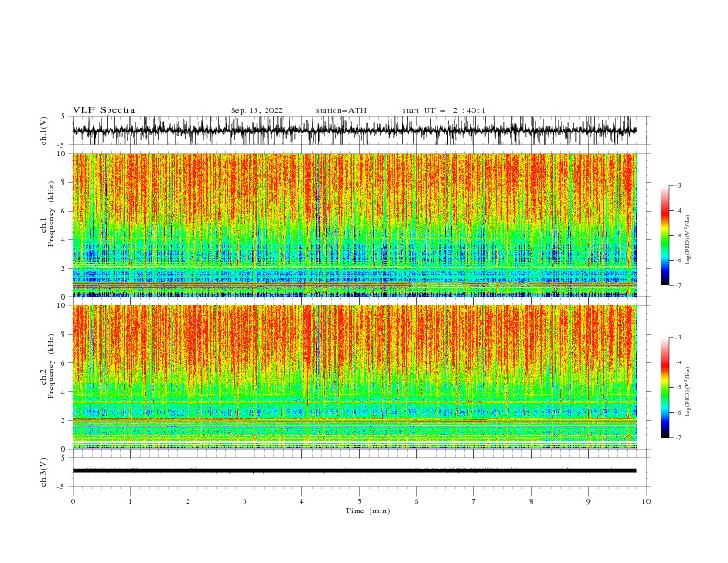Click the upper colorbar log(PSD) unit label
This screenshot has height=563, width=728.
688,240
